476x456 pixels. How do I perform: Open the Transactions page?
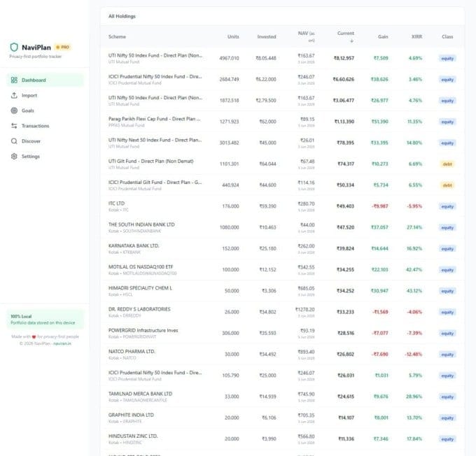point(45,126)
